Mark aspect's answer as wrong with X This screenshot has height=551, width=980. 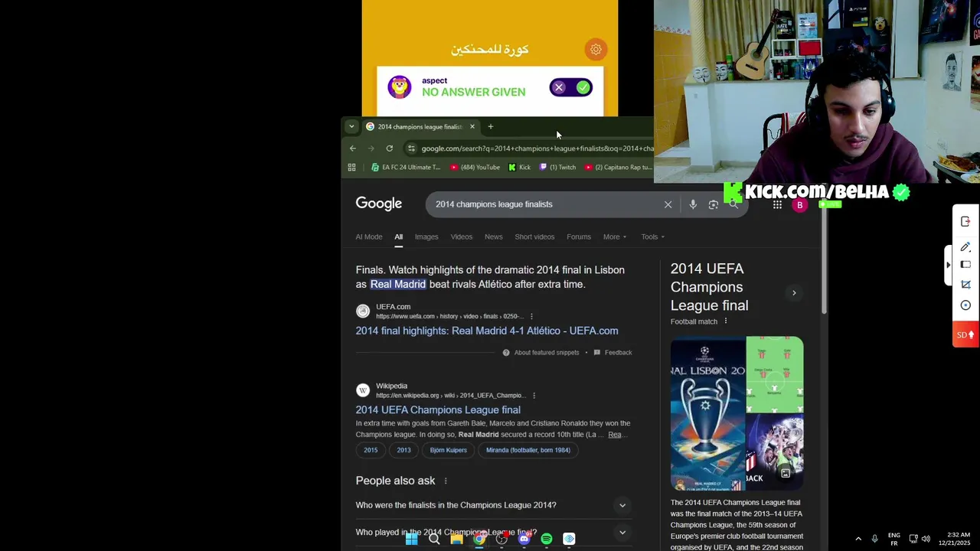pyautogui.click(x=559, y=87)
